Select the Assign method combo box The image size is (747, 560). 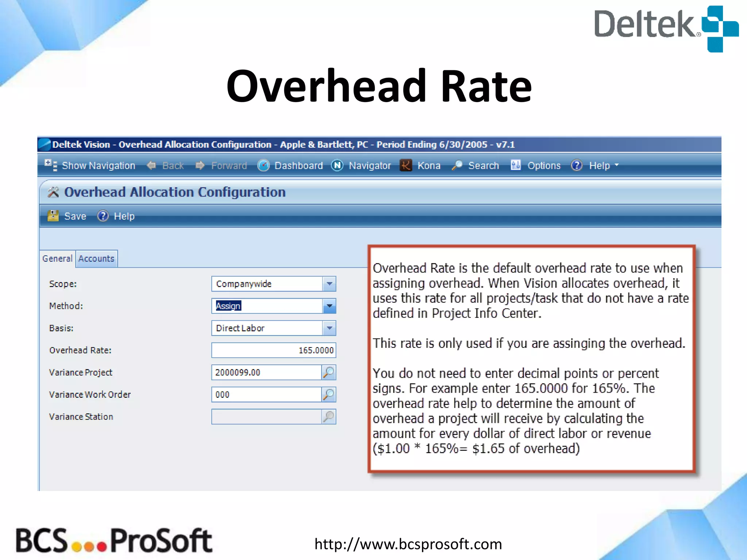pyautogui.click(x=274, y=306)
